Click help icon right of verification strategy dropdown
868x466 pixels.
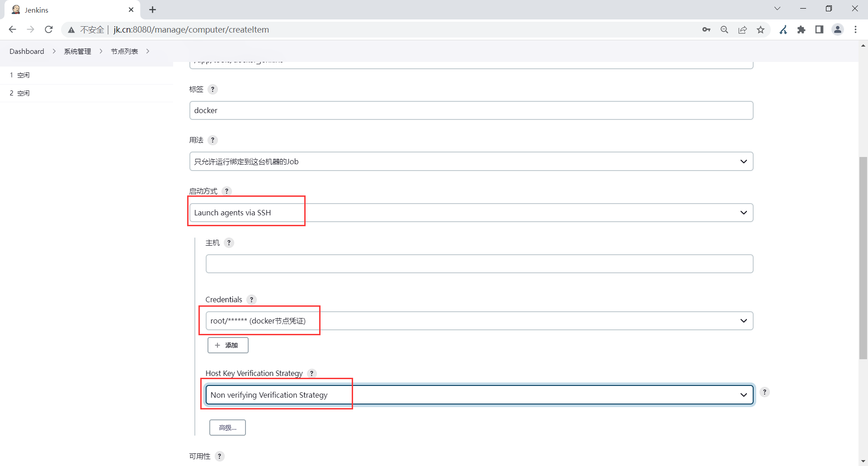(x=764, y=392)
